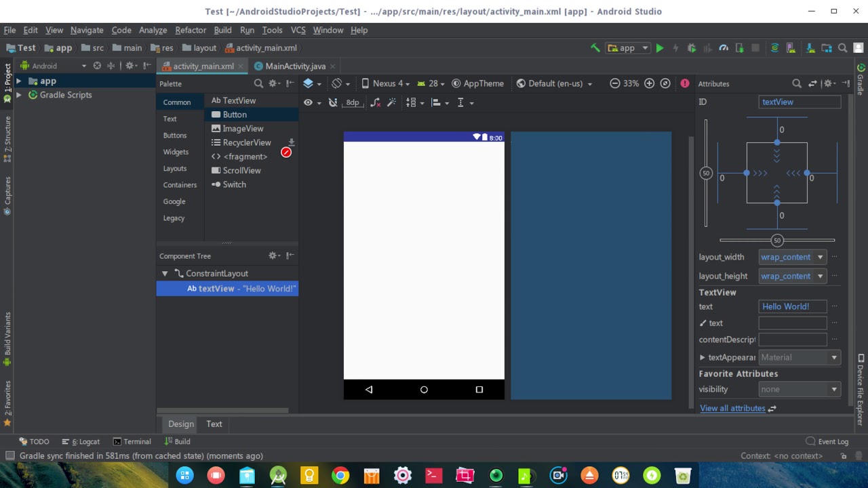This screenshot has width=868, height=488.
Task: Toggle Autoconnect magnet in design toolbar
Action: click(333, 102)
